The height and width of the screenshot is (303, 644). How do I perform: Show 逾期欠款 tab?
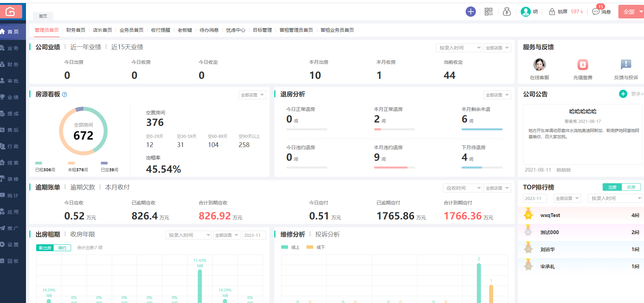coord(83,187)
